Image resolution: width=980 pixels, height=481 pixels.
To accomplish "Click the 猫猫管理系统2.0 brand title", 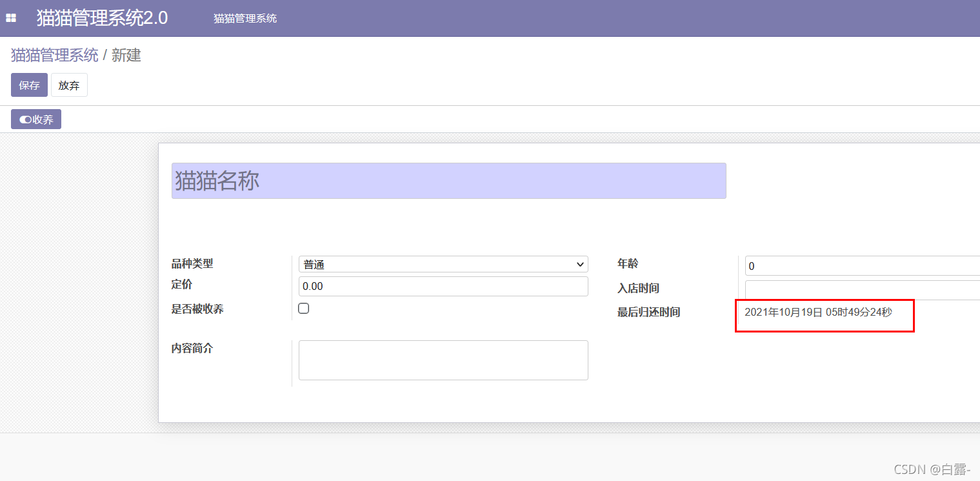I will [102, 18].
